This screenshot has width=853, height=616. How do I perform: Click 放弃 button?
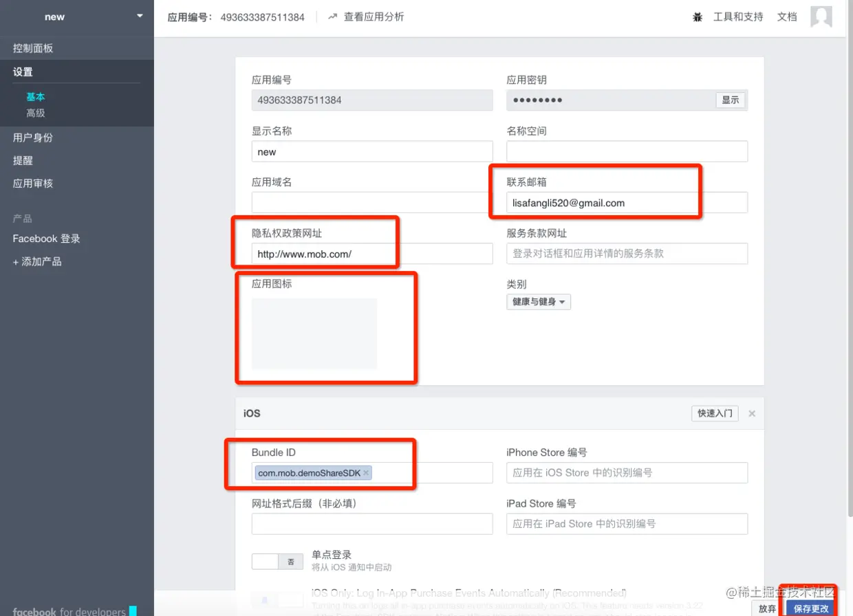point(768,608)
